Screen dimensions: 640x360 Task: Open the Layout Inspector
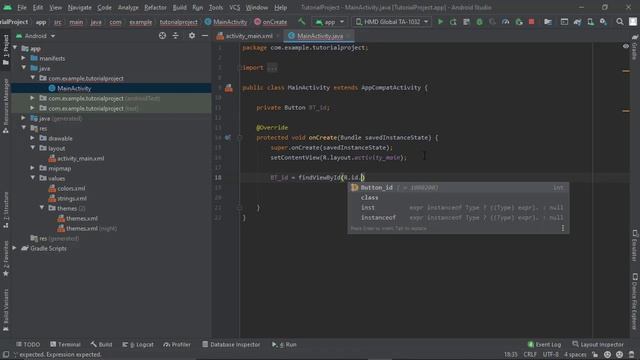(x=598, y=344)
